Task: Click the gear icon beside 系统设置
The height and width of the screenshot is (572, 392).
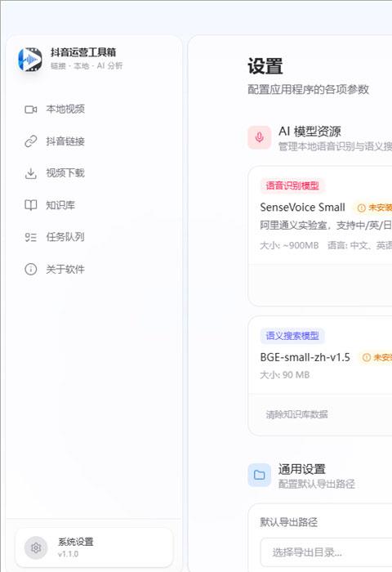Action: (x=36, y=548)
